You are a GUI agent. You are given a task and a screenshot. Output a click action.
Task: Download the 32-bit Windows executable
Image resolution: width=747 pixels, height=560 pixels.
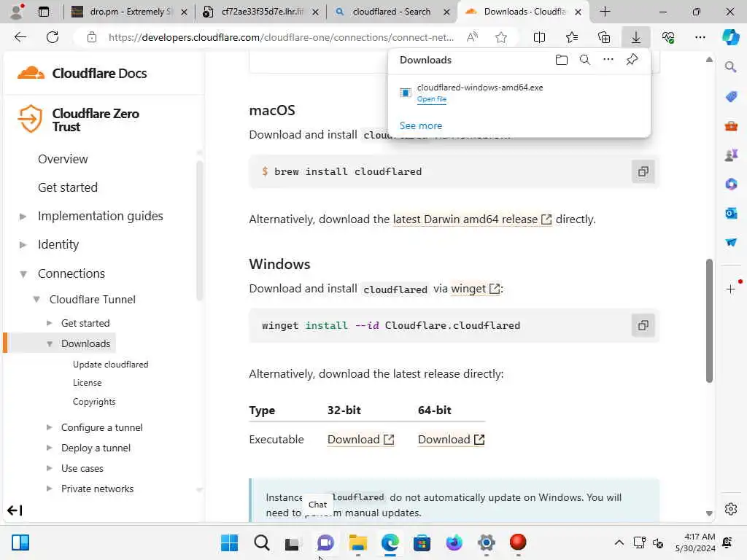[360, 440]
